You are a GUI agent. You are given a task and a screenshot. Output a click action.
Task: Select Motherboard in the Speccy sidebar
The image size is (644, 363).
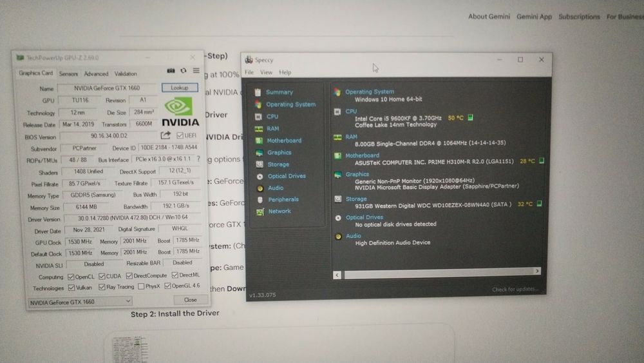(x=284, y=141)
